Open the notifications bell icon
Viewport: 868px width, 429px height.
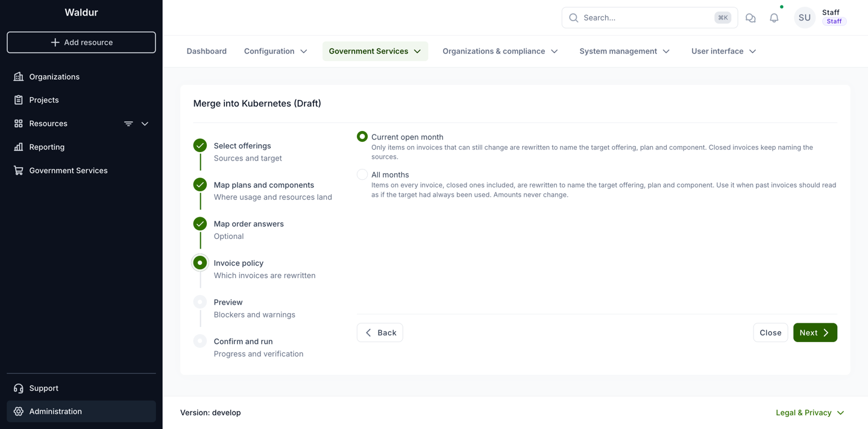pyautogui.click(x=774, y=18)
